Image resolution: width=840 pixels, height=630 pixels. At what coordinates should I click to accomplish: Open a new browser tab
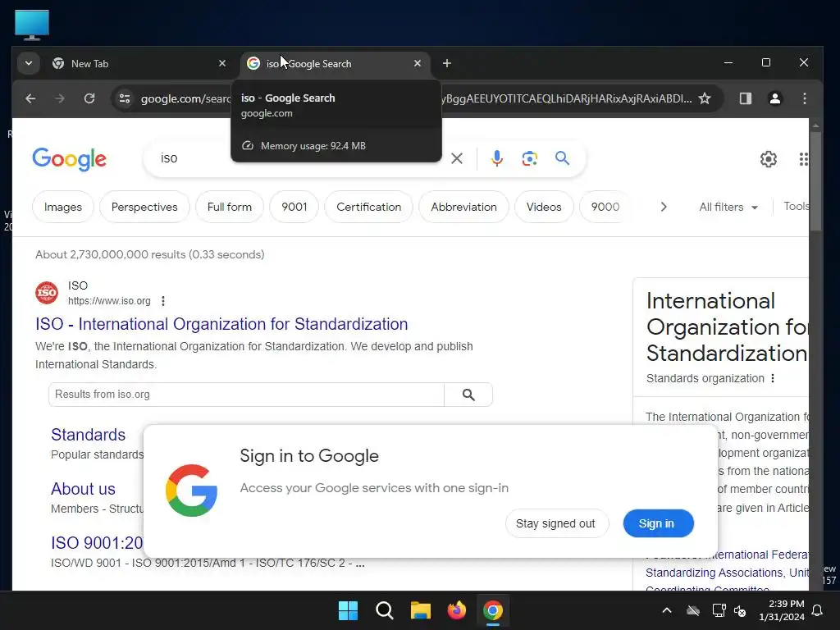point(447,63)
